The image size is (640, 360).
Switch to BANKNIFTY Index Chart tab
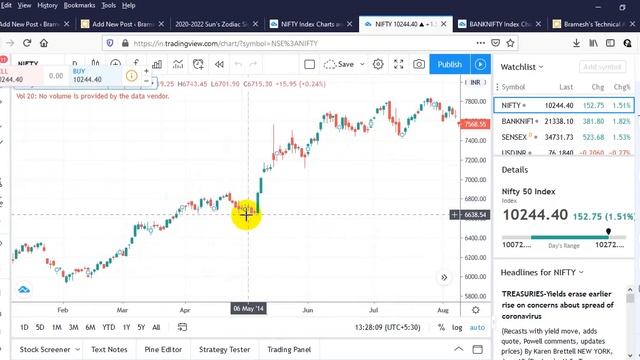[x=499, y=24]
